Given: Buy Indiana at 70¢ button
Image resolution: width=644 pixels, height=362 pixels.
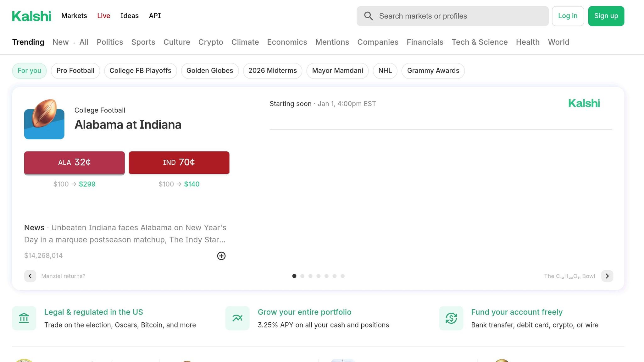Looking at the screenshot, I should 179,162.
